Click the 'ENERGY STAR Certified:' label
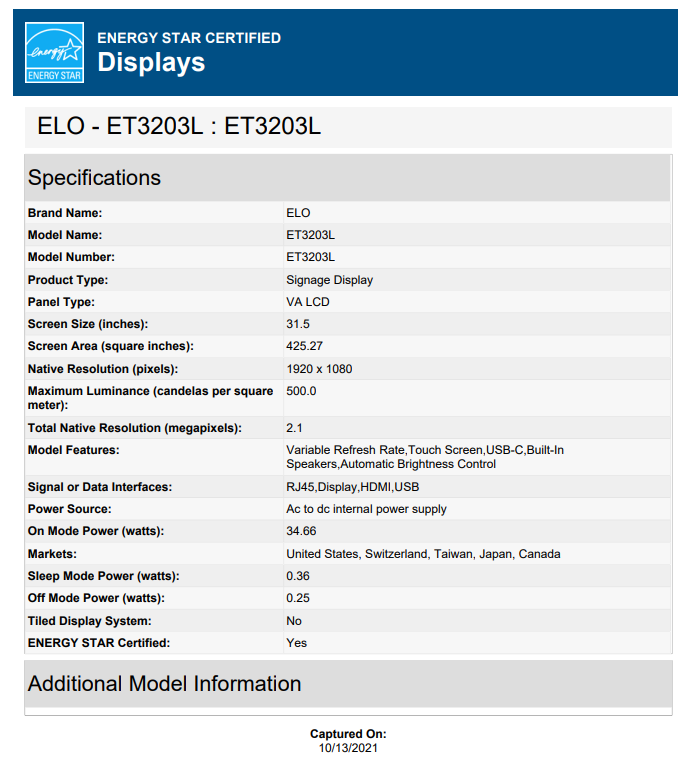Screen dimensions: 691x761 tap(99, 643)
